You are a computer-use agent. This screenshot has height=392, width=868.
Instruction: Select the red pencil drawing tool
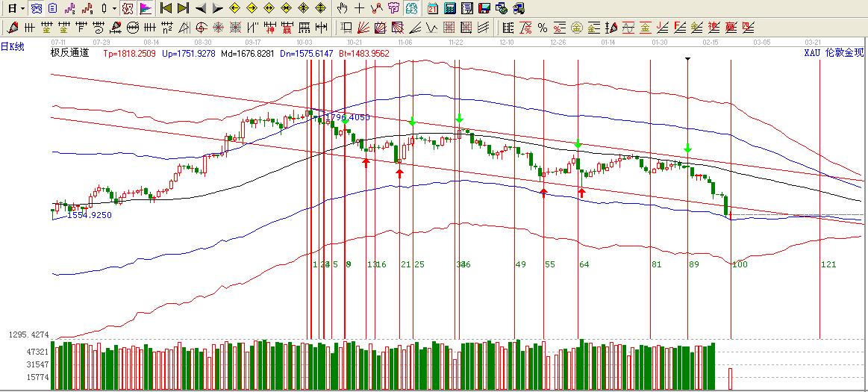click(13, 28)
